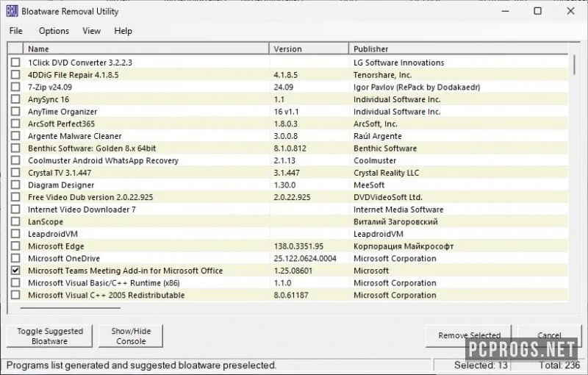Enable the AnyTime Organizer checkbox
588x375 pixels.
[x=15, y=111]
